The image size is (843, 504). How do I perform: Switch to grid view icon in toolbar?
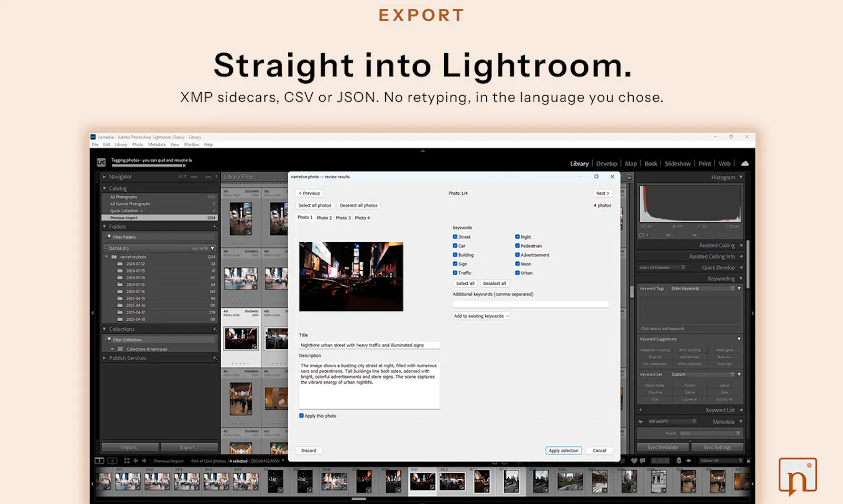pyautogui.click(x=126, y=460)
